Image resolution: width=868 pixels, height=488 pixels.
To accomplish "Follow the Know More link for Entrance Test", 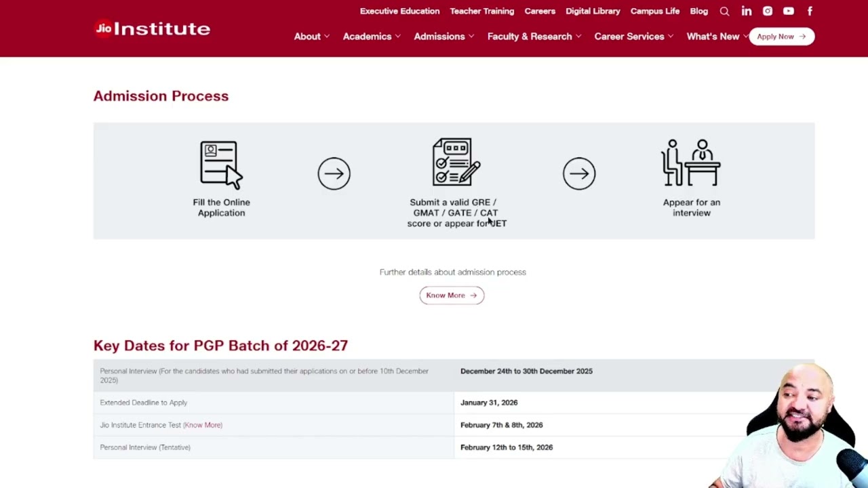I will [x=203, y=425].
